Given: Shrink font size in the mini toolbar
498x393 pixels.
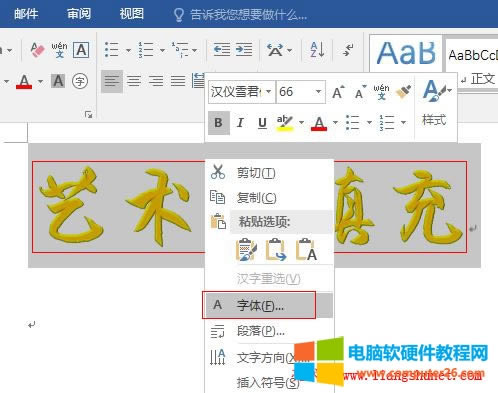Looking at the screenshot, I should tap(360, 92).
